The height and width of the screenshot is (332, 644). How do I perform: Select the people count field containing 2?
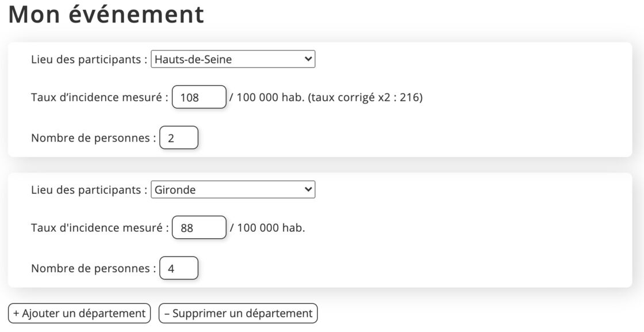pyautogui.click(x=179, y=138)
